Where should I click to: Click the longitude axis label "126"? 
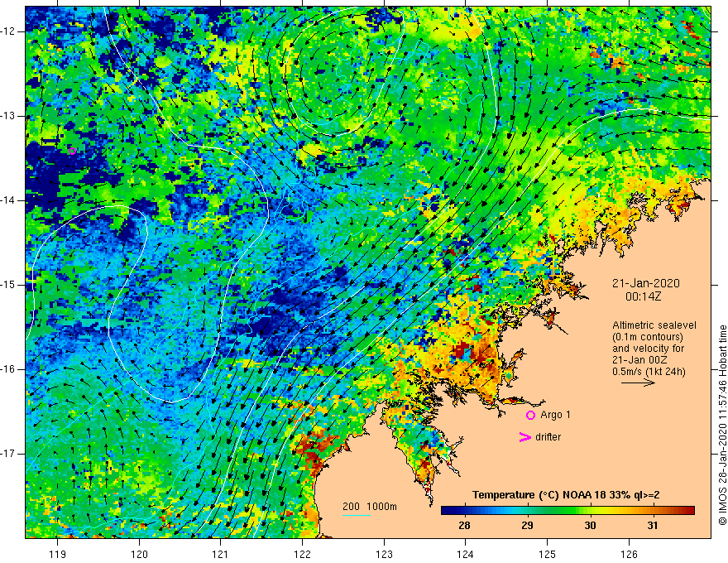[629, 554]
